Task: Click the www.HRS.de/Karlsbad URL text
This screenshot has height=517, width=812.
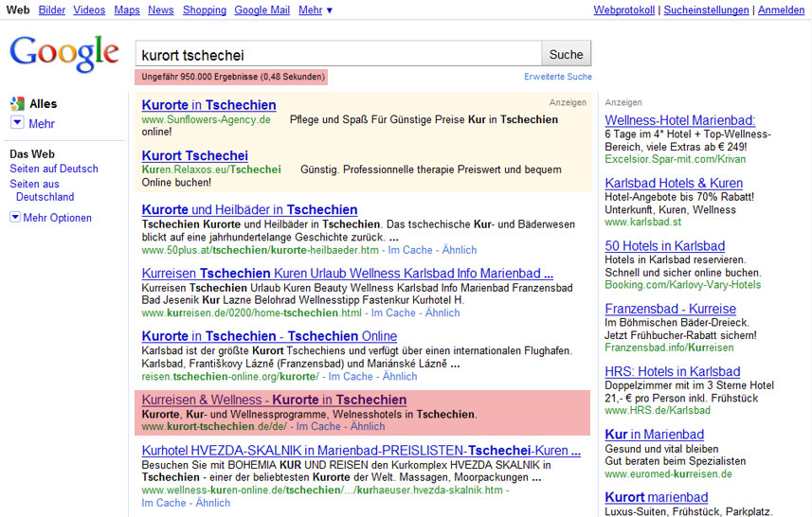Action: pyautogui.click(x=658, y=410)
